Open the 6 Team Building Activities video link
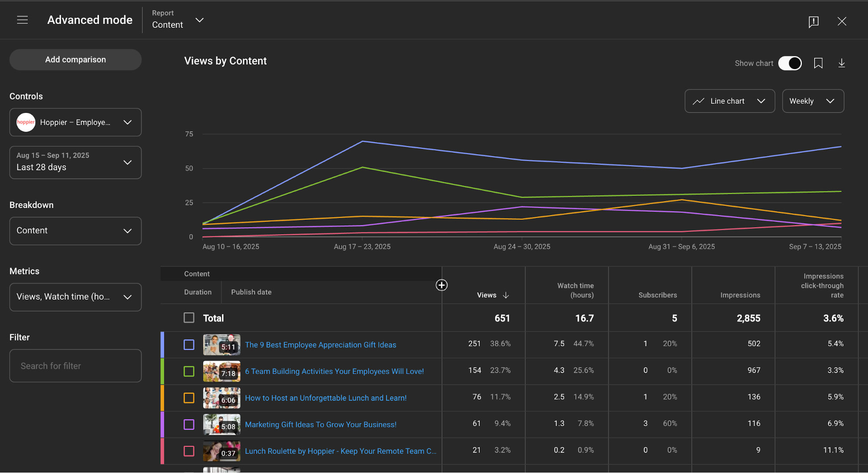Screen dimensions: 868x473 334,371
